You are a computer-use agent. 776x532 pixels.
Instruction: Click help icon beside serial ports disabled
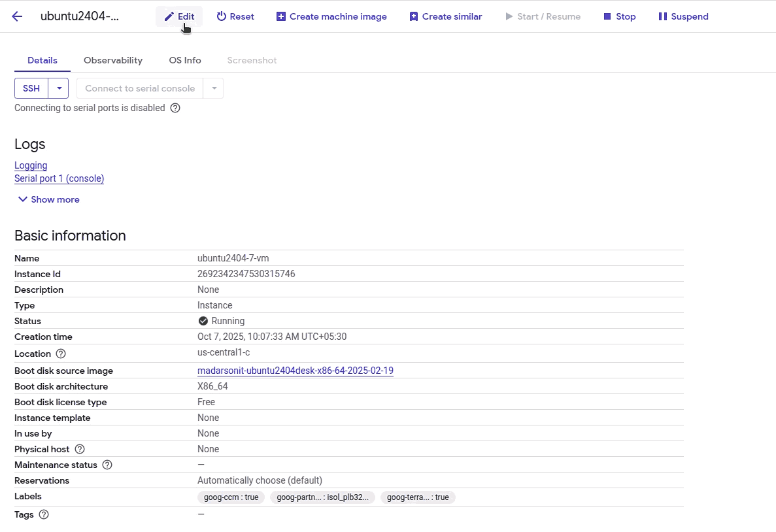coord(175,108)
